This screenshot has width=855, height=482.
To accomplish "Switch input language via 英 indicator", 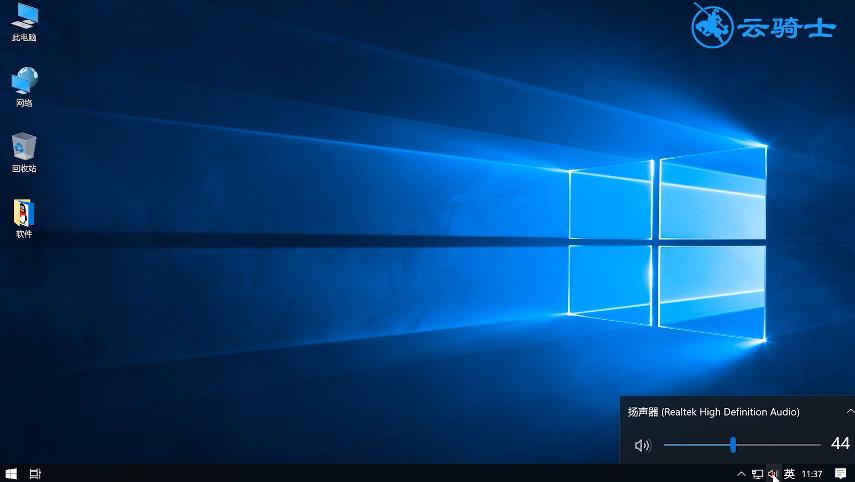I will pyautogui.click(x=789, y=474).
